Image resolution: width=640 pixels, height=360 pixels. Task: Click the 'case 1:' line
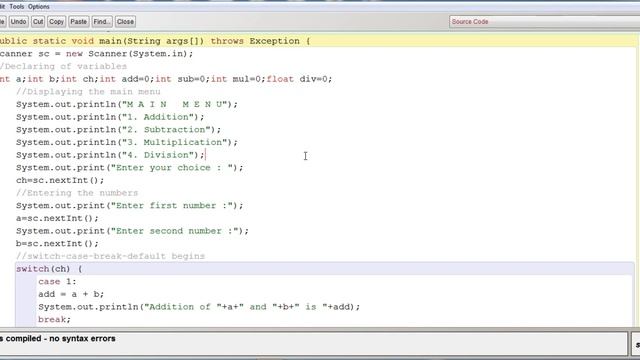(57, 281)
